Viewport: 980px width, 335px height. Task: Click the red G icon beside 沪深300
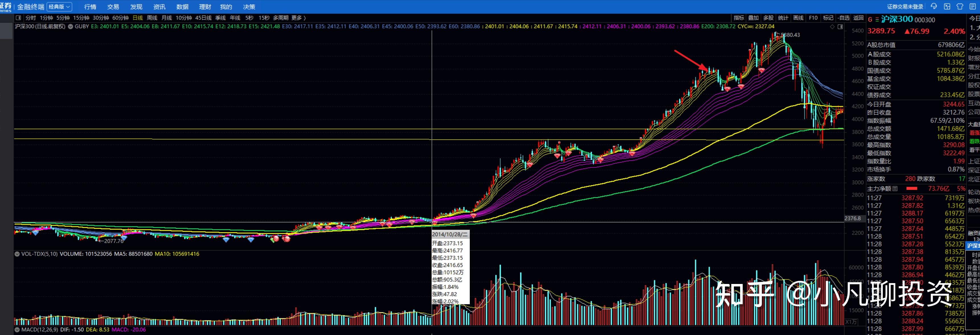point(870,19)
